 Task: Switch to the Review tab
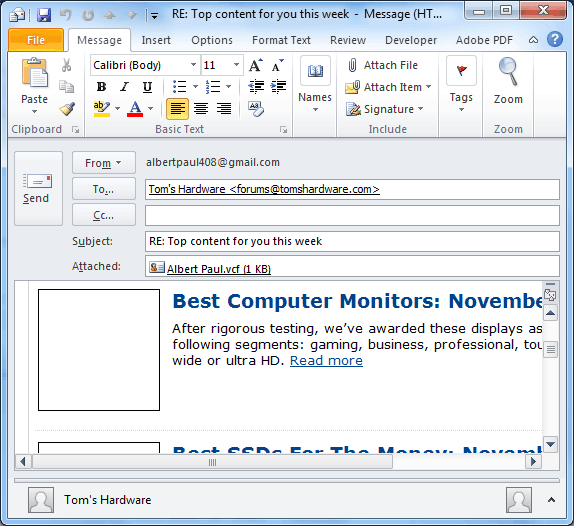click(348, 40)
